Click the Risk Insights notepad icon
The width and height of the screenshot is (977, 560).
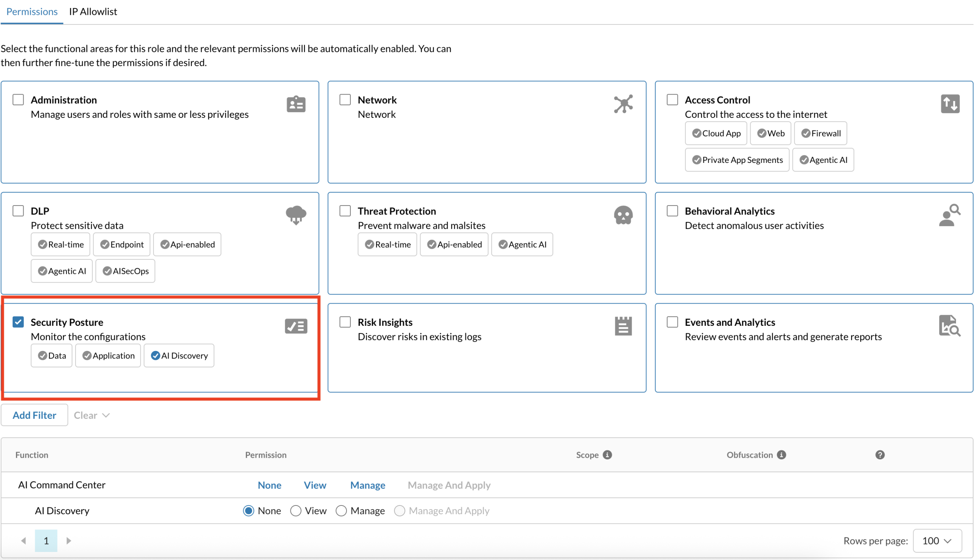623,326
